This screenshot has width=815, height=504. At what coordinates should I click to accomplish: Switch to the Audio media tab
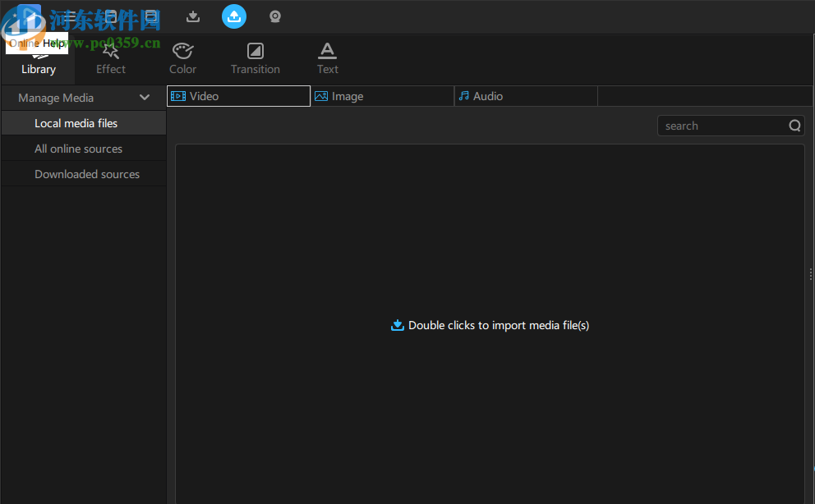(x=526, y=96)
